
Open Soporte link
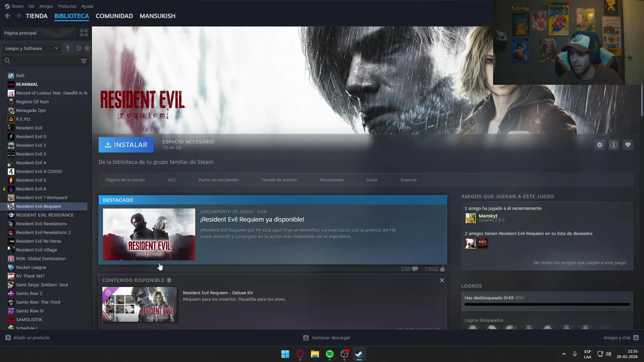pyautogui.click(x=408, y=180)
